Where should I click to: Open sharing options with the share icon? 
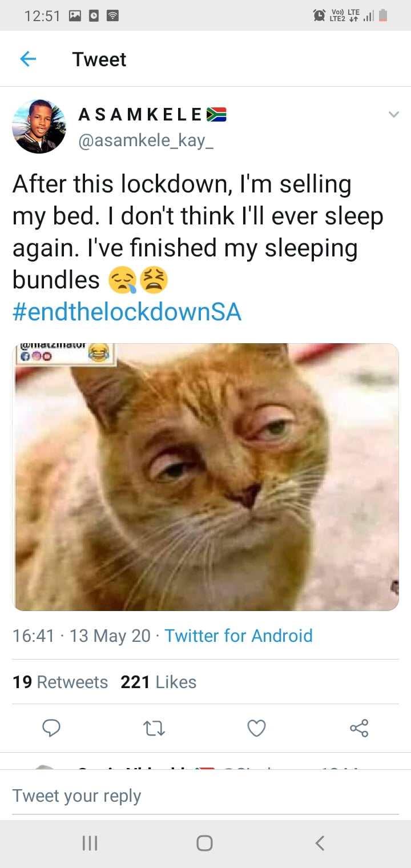click(359, 728)
